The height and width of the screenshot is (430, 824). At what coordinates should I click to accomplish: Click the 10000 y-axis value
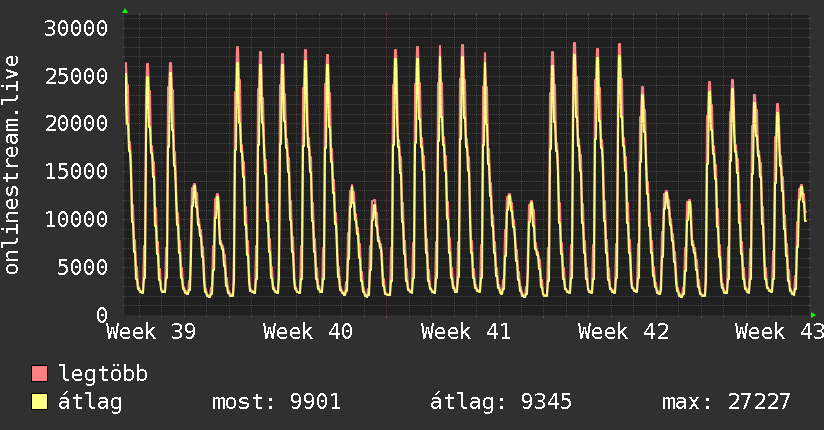point(76,219)
